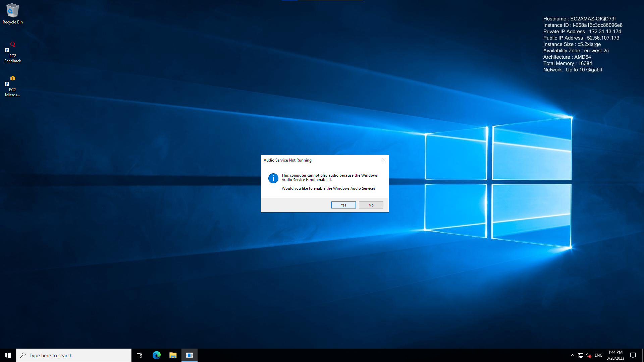The image size is (644, 362).
Task: Click the Audio Service Not Running title
Action: coord(287,160)
